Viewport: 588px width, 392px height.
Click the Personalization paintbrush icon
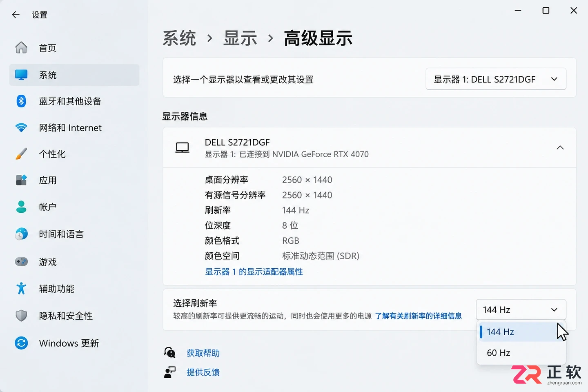[x=21, y=154]
